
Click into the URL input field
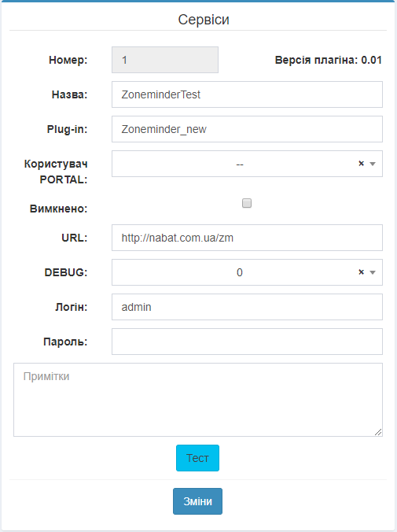pyautogui.click(x=247, y=238)
